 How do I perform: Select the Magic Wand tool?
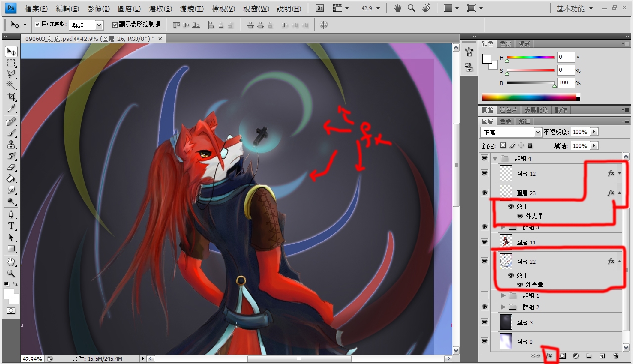tap(11, 85)
